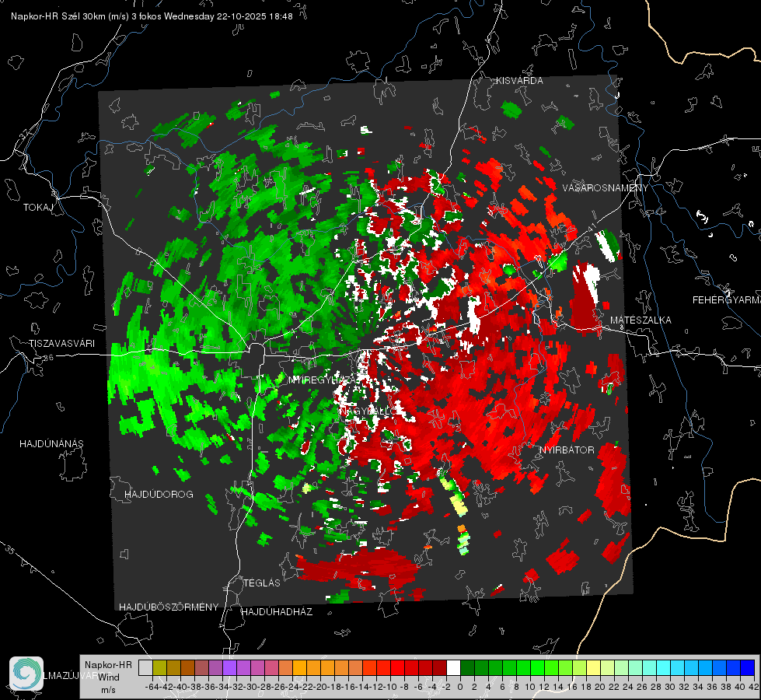
Task: Click the HAJDÚDOROG city label
Action: pyautogui.click(x=159, y=494)
